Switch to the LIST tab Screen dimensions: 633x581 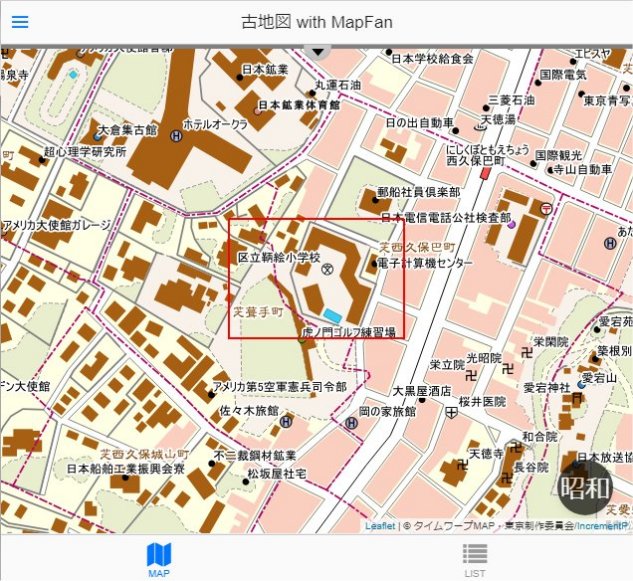[475, 560]
